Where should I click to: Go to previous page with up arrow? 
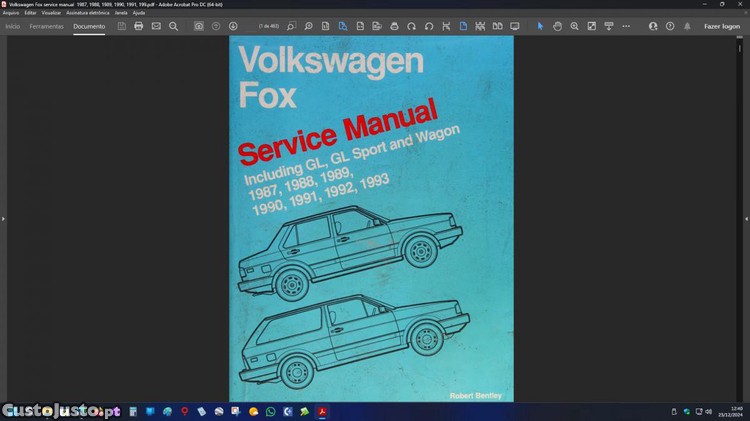(x=216, y=26)
